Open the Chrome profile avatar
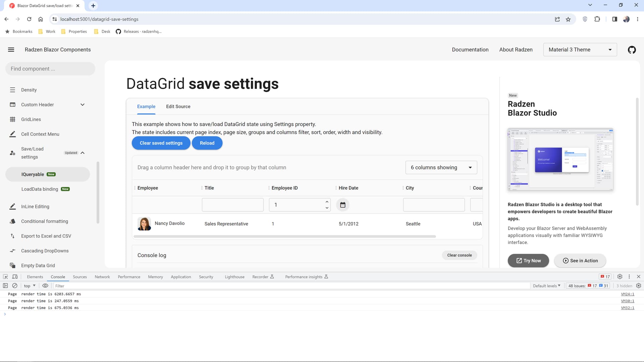 pyautogui.click(x=626, y=19)
